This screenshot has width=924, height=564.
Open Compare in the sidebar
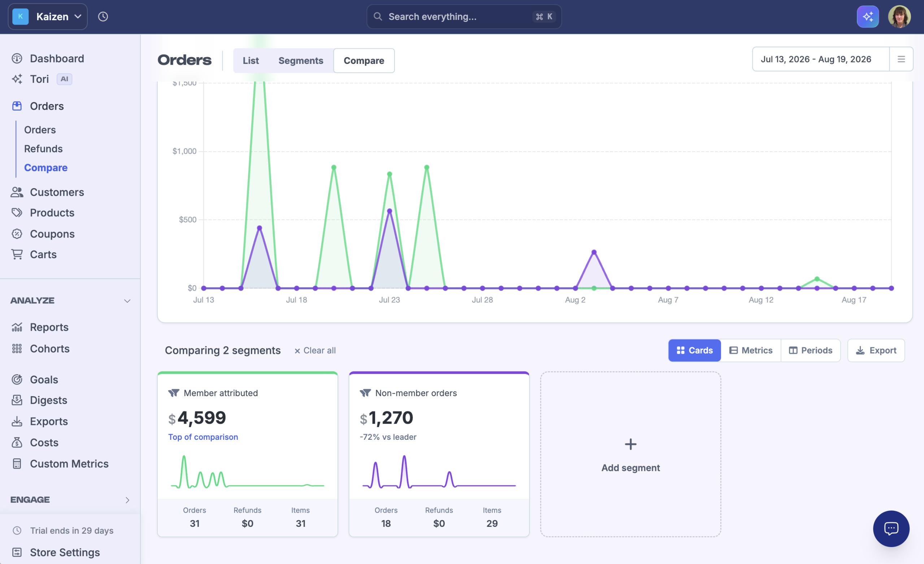46,168
